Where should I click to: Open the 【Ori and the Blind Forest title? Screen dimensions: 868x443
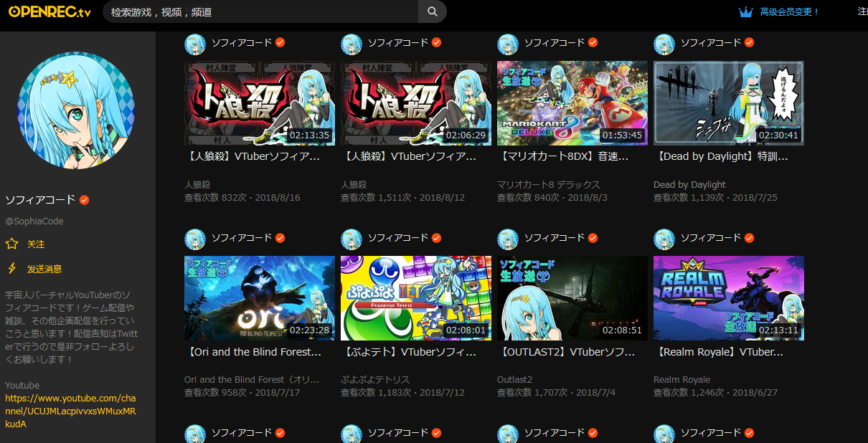point(253,352)
